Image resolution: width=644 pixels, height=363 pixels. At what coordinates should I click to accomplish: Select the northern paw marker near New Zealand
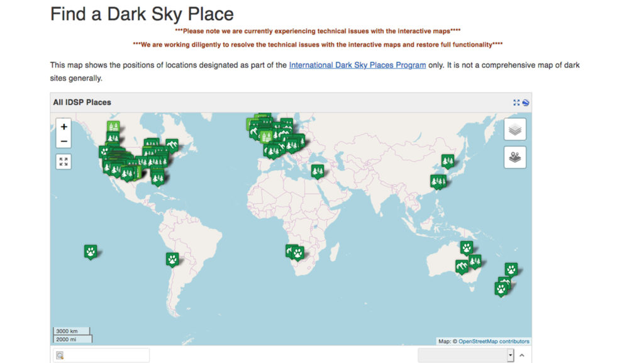click(x=511, y=269)
